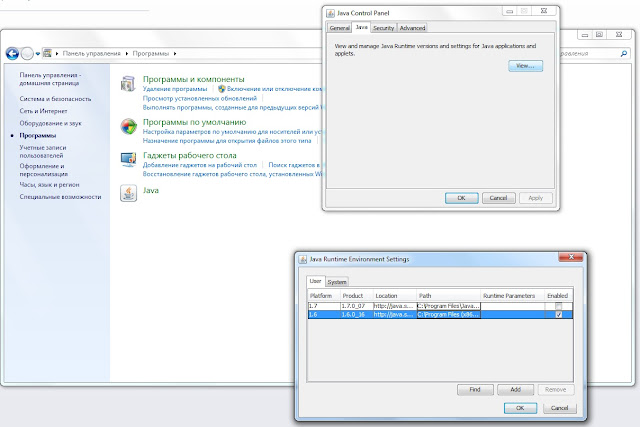
Task: Open Специальные возможности sidebar link
Action: (60, 197)
